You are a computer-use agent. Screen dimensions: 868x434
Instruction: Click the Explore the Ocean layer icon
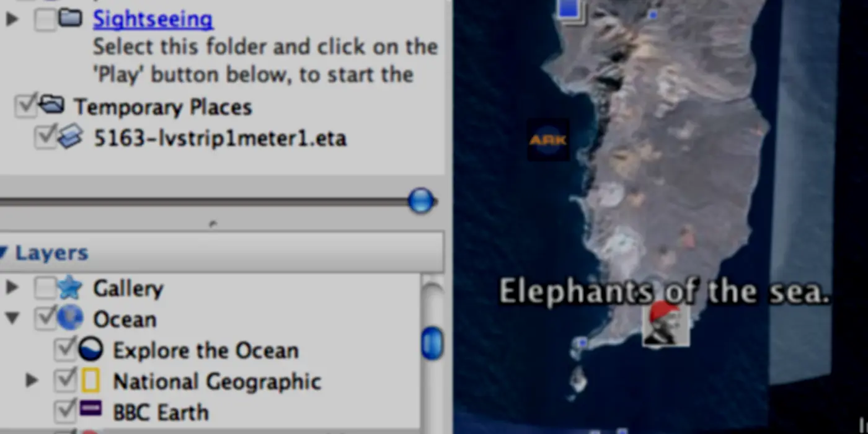(x=90, y=350)
